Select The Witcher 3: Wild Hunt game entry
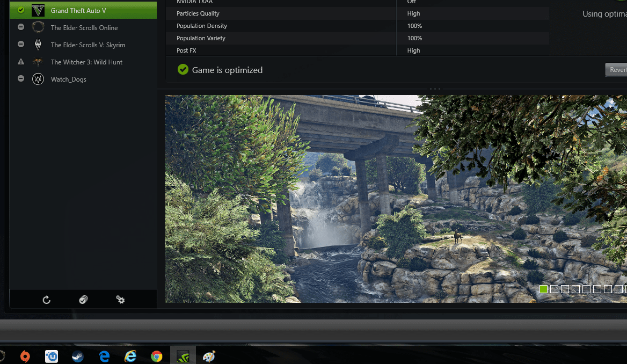 point(83,62)
